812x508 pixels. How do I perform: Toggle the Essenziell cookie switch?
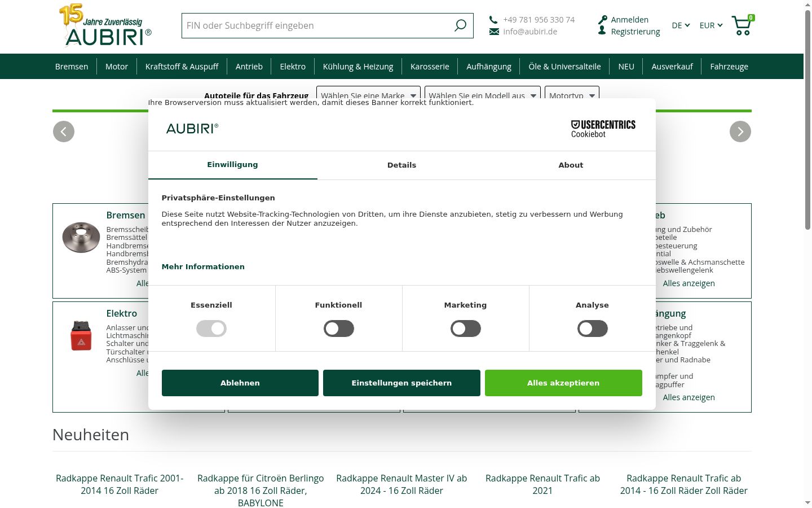click(211, 329)
